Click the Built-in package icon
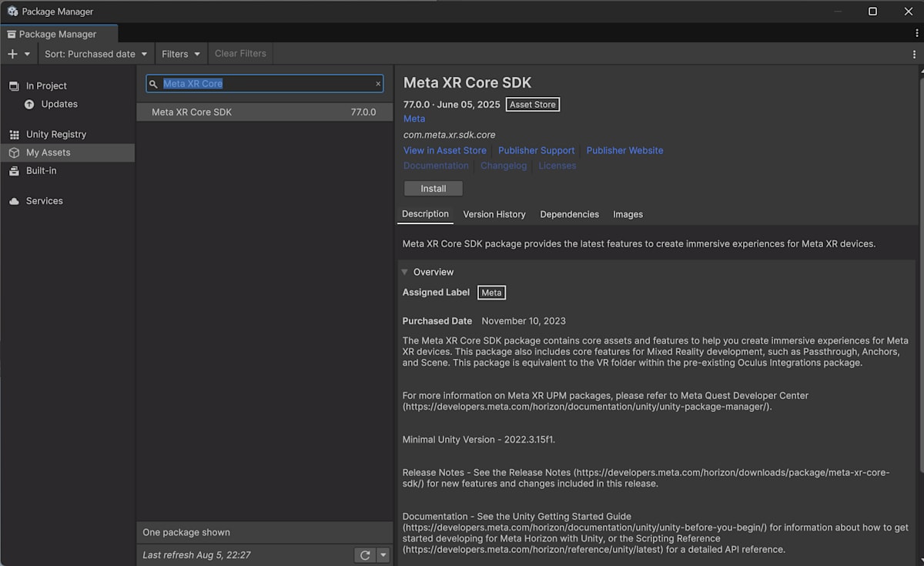 pos(14,171)
